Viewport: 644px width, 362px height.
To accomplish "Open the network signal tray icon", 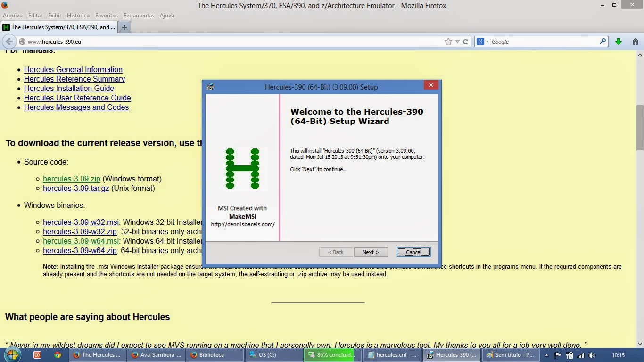I will (x=581, y=355).
